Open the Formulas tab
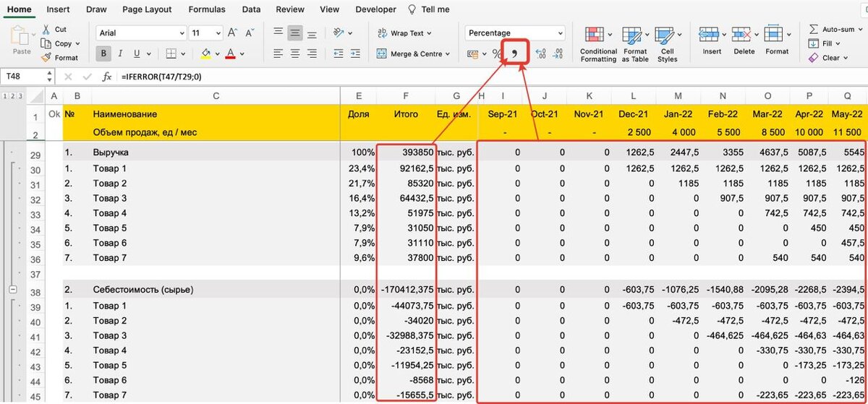Image resolution: width=868 pixels, height=404 pixels. point(207,9)
